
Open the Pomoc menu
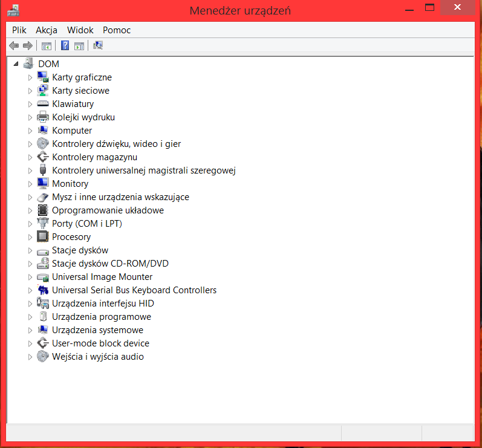pyautogui.click(x=117, y=30)
